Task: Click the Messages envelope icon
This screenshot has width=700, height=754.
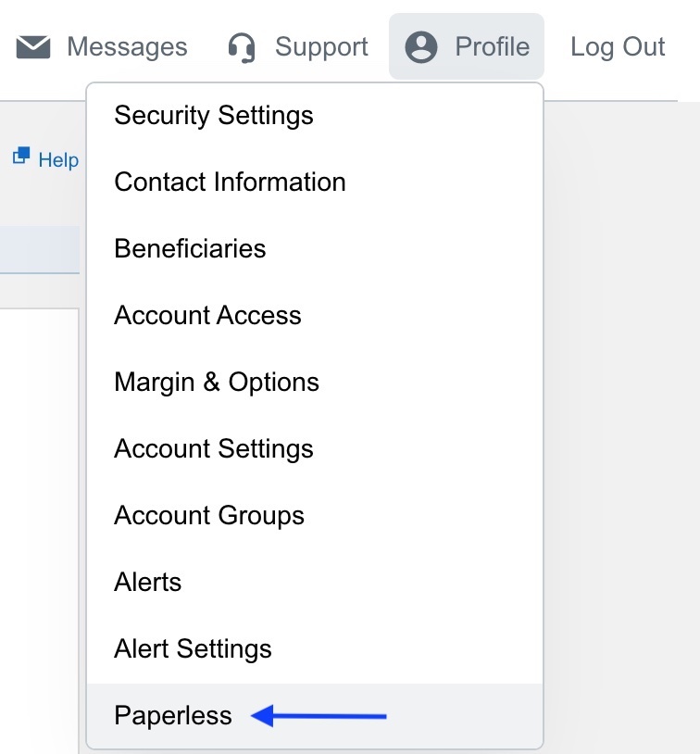Action: point(33,47)
